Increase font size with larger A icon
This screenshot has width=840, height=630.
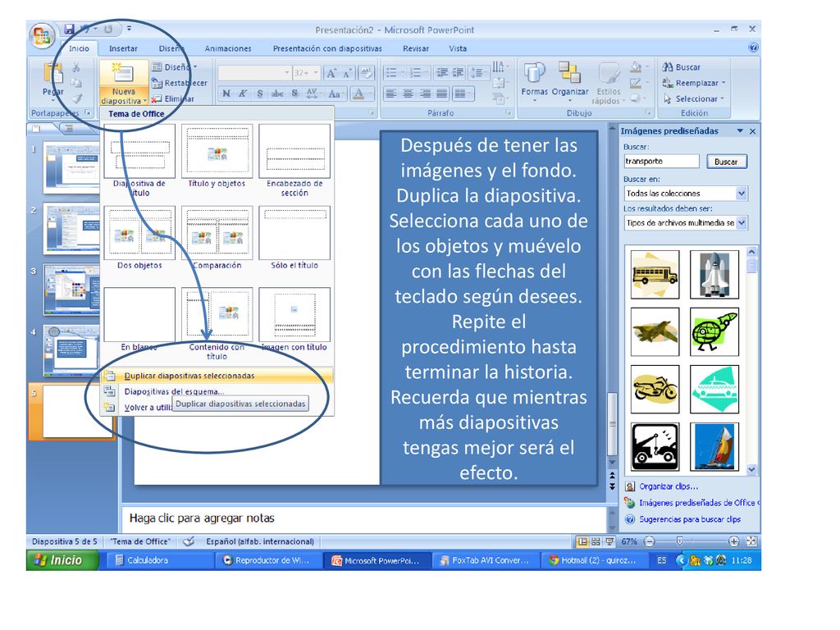click(x=331, y=73)
